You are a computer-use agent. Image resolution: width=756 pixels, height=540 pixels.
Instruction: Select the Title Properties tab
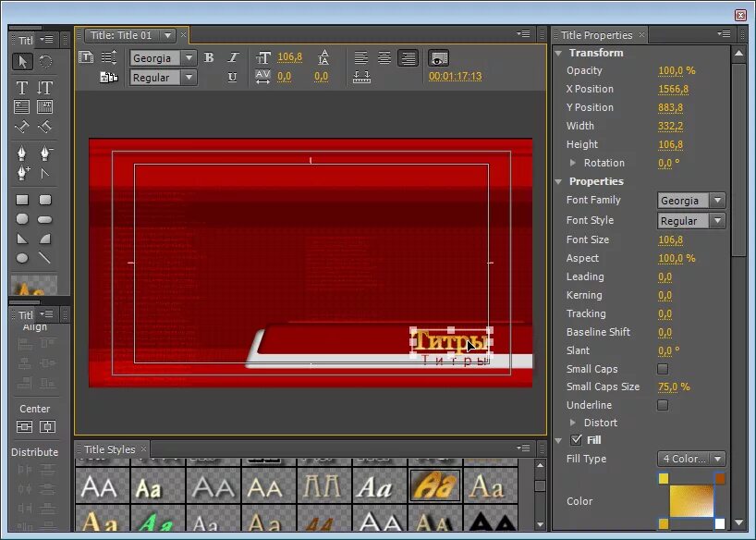[x=596, y=35]
